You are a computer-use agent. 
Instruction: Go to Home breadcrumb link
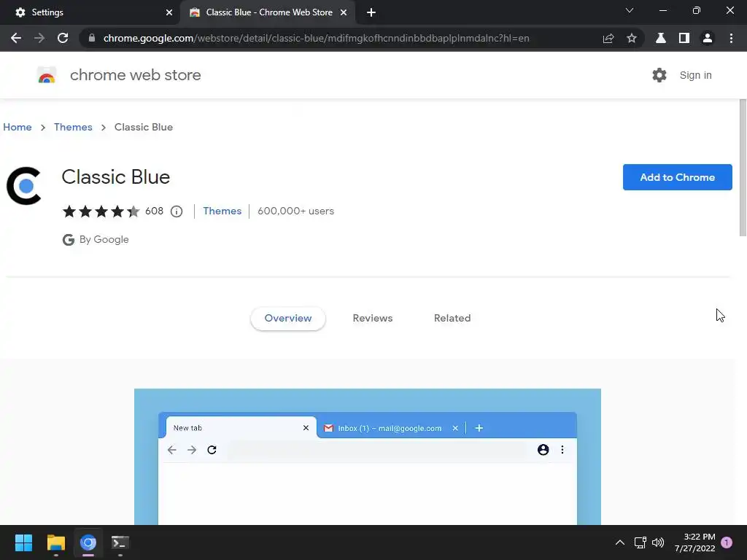[x=18, y=127]
